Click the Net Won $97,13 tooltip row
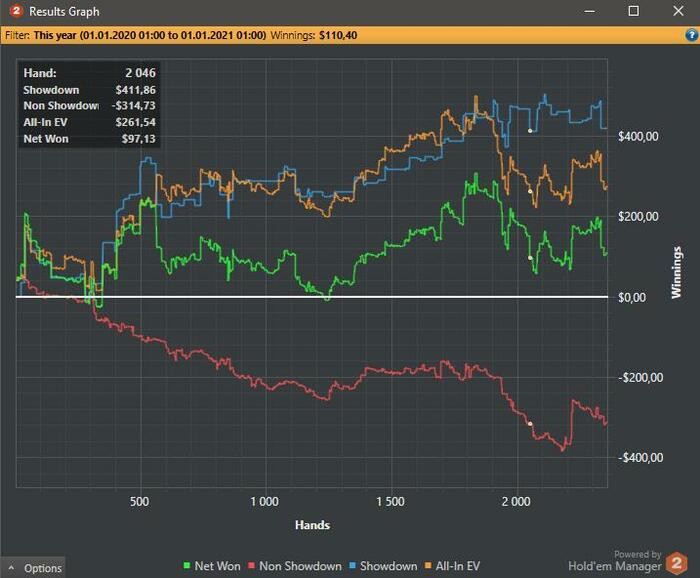The width and height of the screenshot is (700, 578). (x=89, y=139)
